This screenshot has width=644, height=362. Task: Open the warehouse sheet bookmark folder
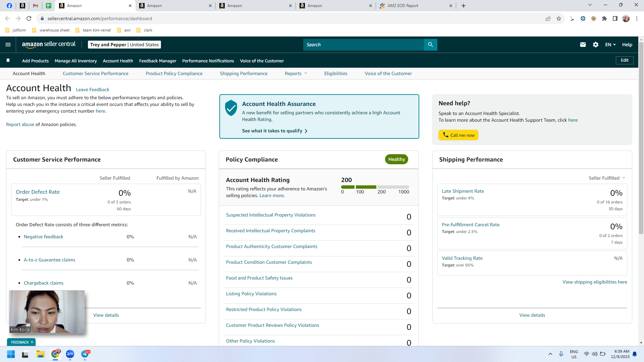(x=51, y=30)
